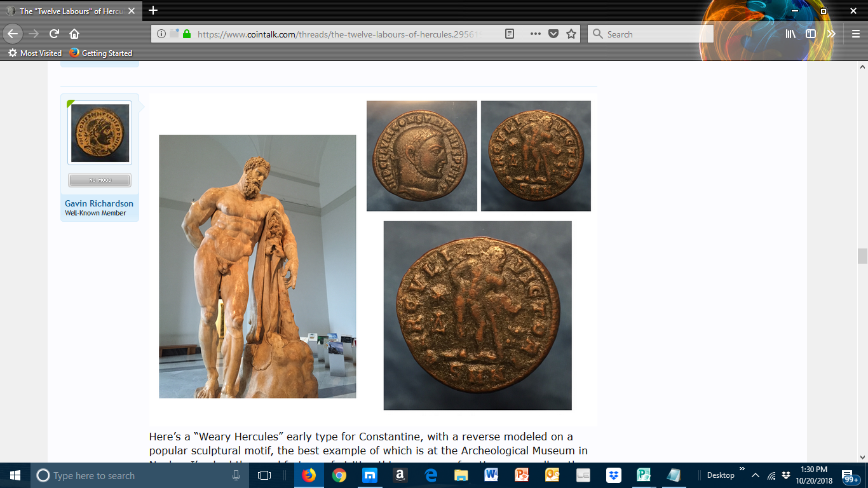Open Google Chrome from the taskbar
The height and width of the screenshot is (488, 868).
point(339,475)
